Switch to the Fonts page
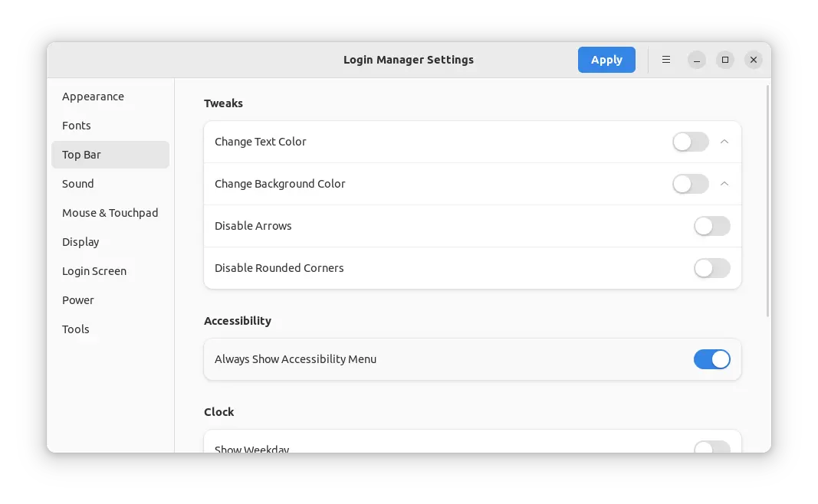This screenshot has width=818, height=504. pyautogui.click(x=77, y=126)
